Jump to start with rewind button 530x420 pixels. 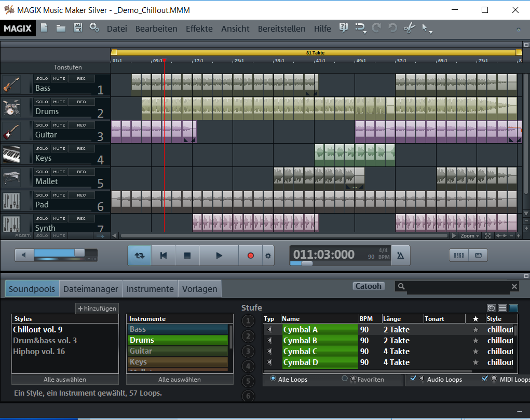(164, 256)
